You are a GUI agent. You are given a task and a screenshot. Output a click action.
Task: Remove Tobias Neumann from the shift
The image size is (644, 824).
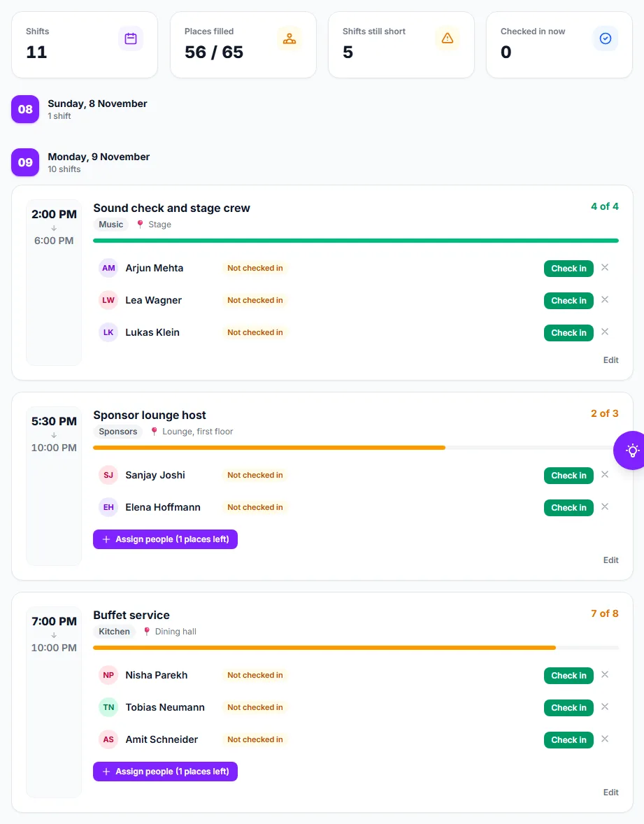click(x=605, y=706)
